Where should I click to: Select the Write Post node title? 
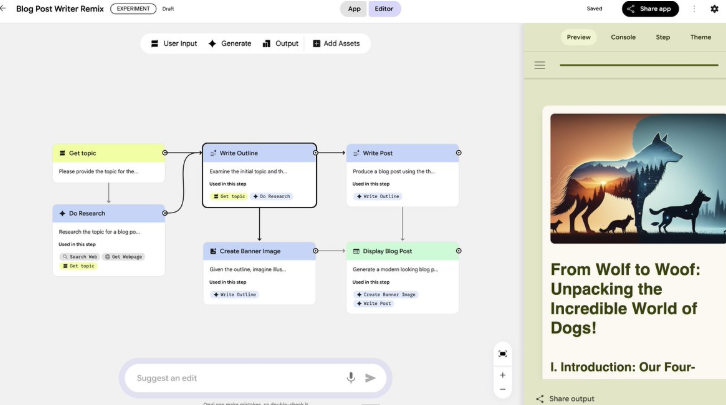(377, 153)
